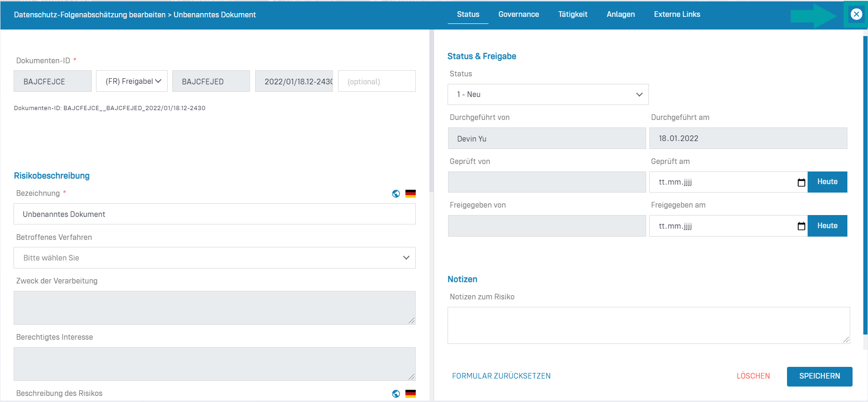This screenshot has height=402, width=868.
Task: Click into the Notizen zum Risiko textarea
Action: pos(648,325)
